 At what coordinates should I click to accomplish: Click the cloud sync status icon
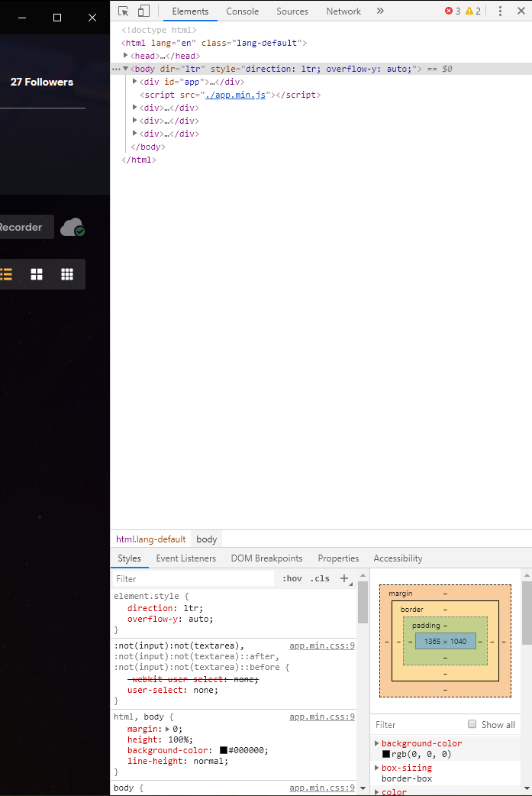73,227
